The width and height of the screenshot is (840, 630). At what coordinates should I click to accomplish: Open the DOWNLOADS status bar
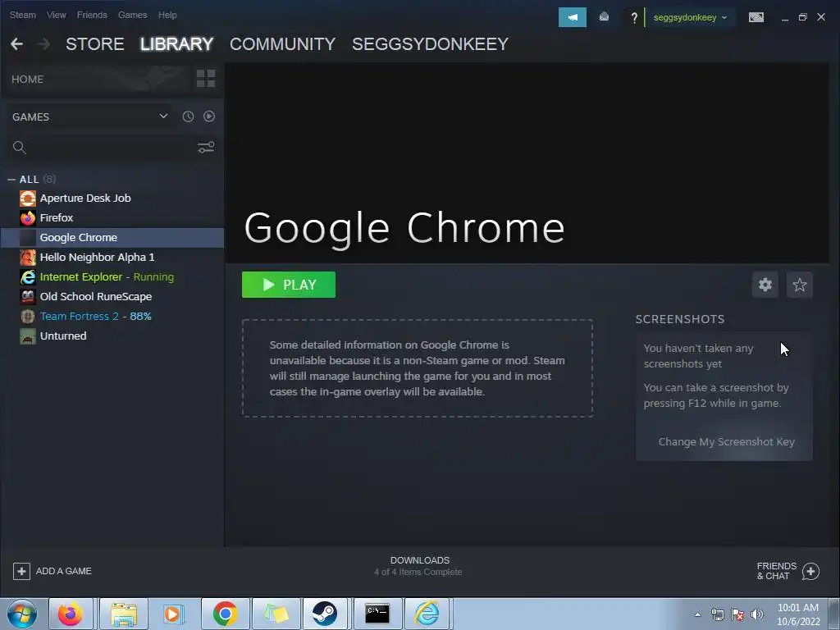418,566
